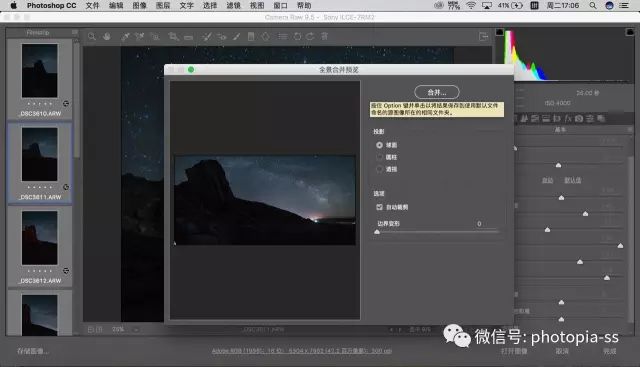
Task: Switch to the Effects fx panel tab
Action: (568, 118)
